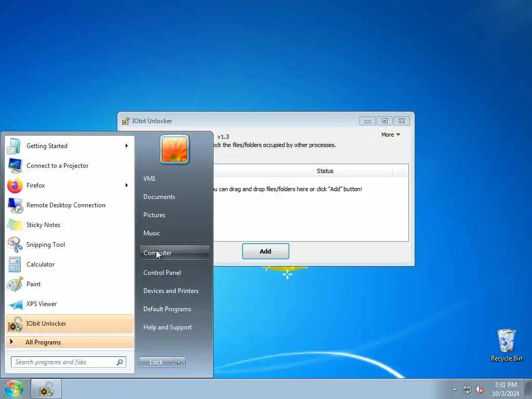The image size is (532, 399).
Task: Click the muted volume tray icon
Action: tap(480, 390)
